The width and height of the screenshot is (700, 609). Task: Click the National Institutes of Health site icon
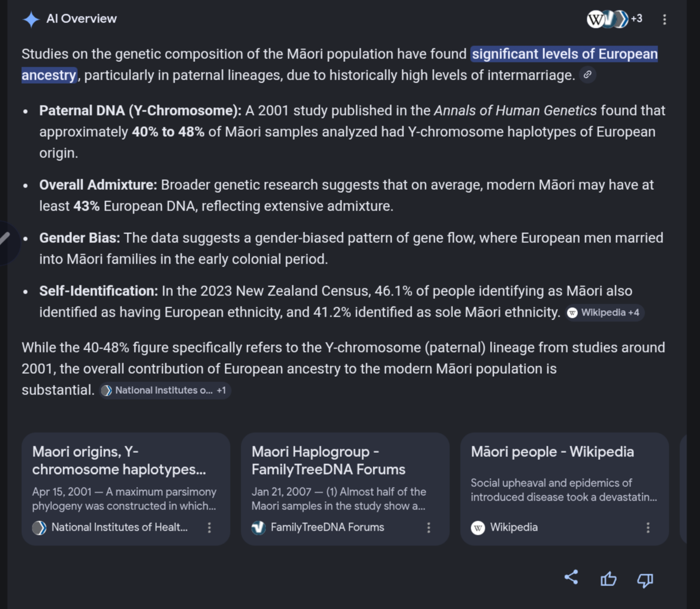click(x=40, y=528)
